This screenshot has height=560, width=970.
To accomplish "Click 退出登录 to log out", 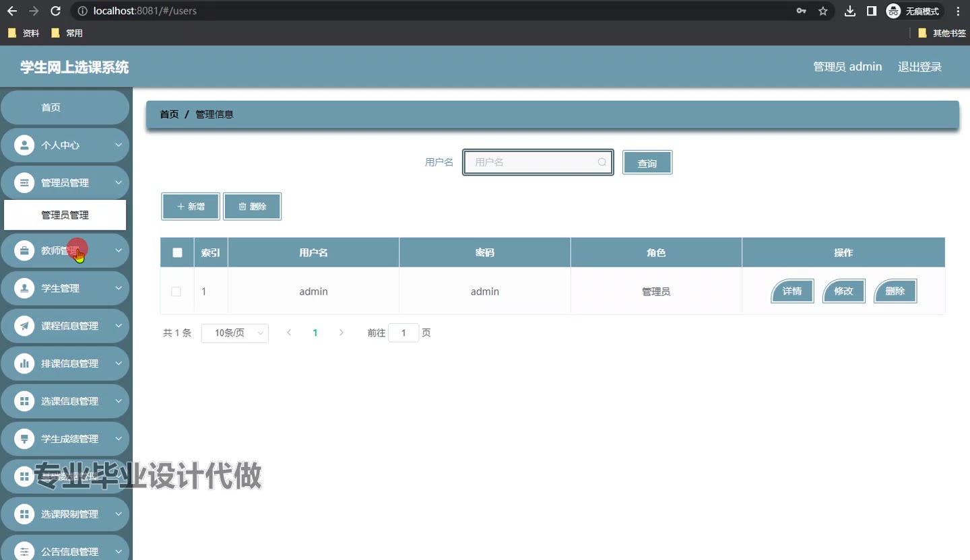I will (919, 67).
